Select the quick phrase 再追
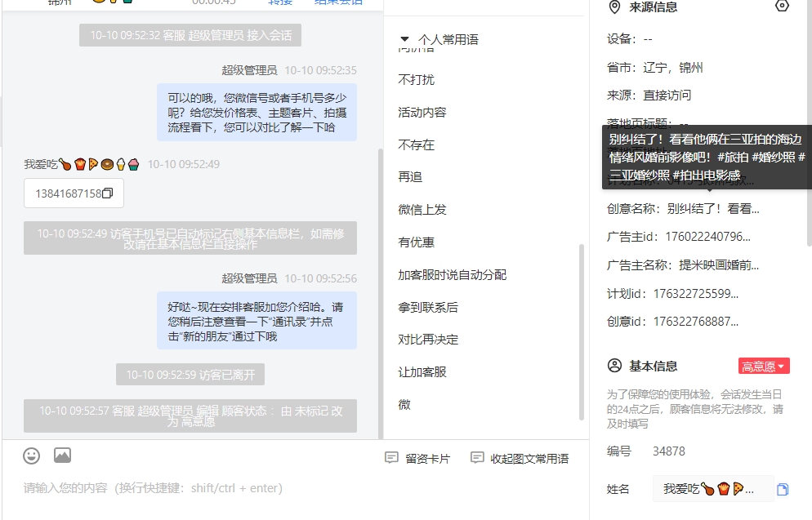Image resolution: width=812 pixels, height=520 pixels. pyautogui.click(x=410, y=177)
